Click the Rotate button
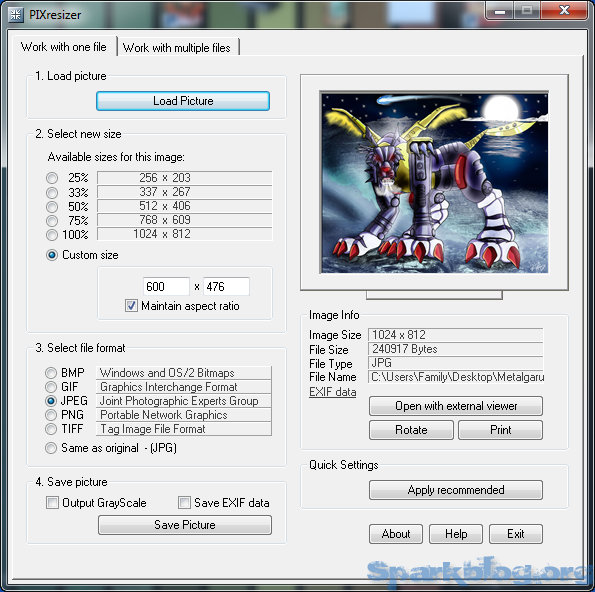The image size is (595, 592). 411,430
